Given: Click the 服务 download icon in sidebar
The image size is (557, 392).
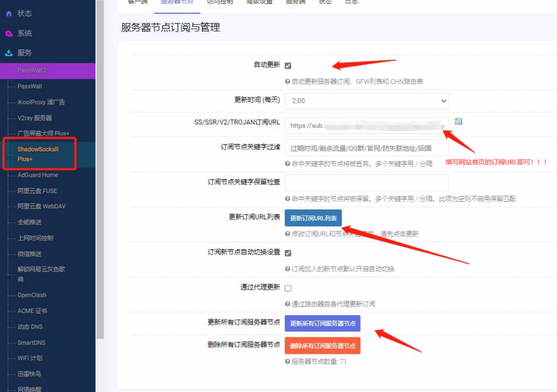Looking at the screenshot, I should pos(8,53).
